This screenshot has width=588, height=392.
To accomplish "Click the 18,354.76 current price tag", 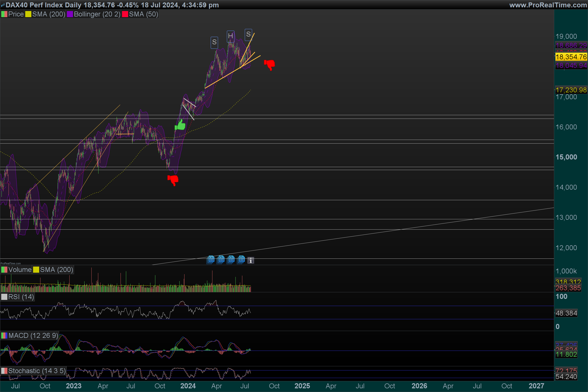I will coord(571,57).
